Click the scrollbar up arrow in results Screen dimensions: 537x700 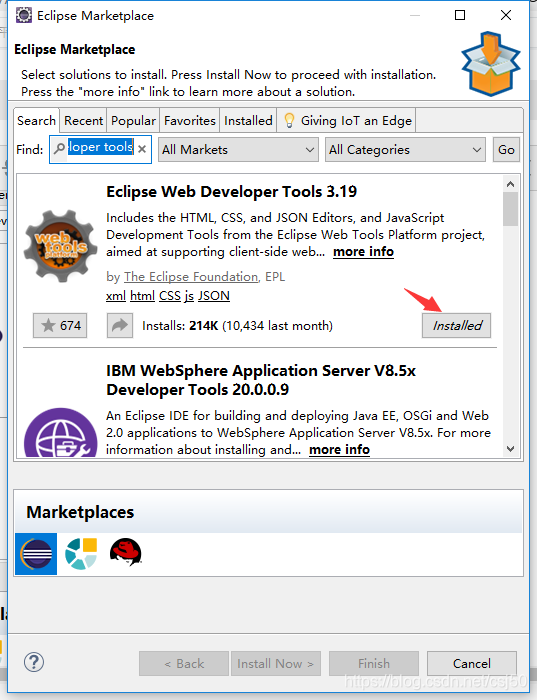point(511,184)
